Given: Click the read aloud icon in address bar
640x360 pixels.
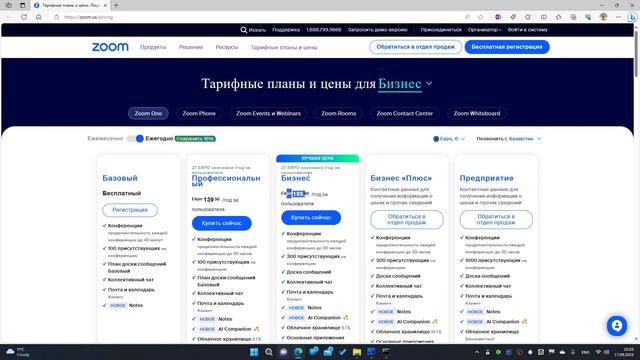Looking at the screenshot, I should pos(467,17).
